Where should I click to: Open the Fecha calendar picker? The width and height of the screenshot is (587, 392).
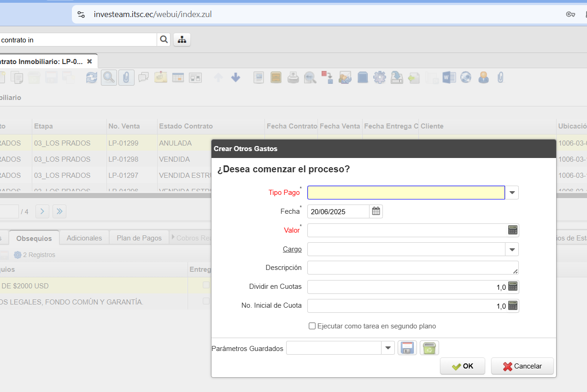click(376, 211)
